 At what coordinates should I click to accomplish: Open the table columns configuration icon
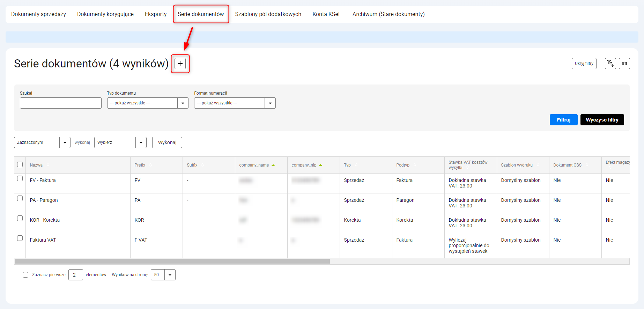(624, 64)
